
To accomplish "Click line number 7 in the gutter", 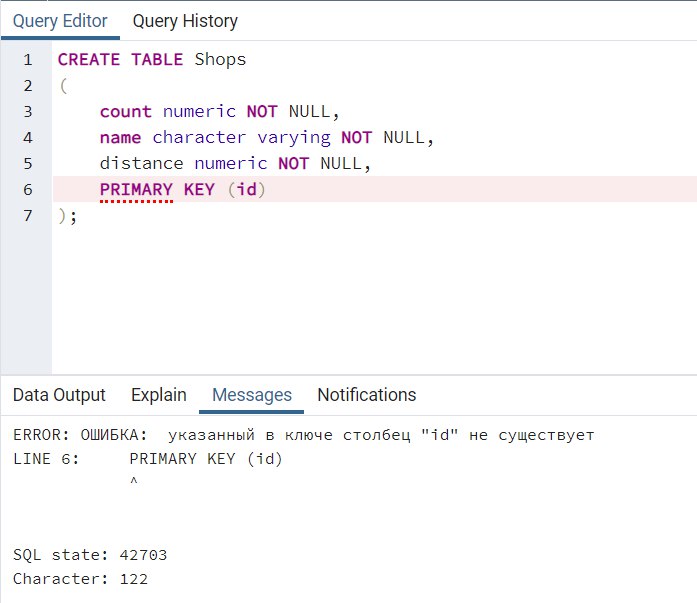I will [x=28, y=216].
